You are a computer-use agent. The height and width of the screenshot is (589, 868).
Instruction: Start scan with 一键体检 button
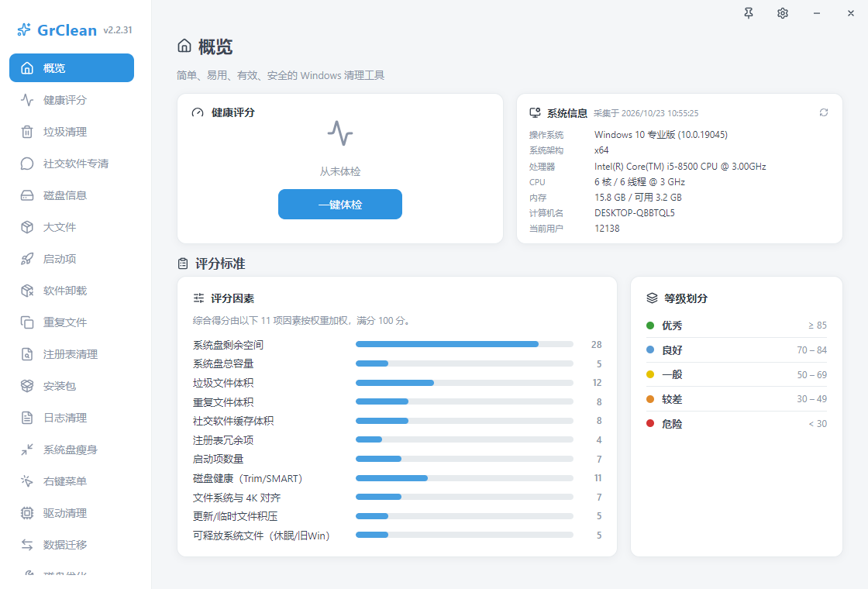coord(340,205)
